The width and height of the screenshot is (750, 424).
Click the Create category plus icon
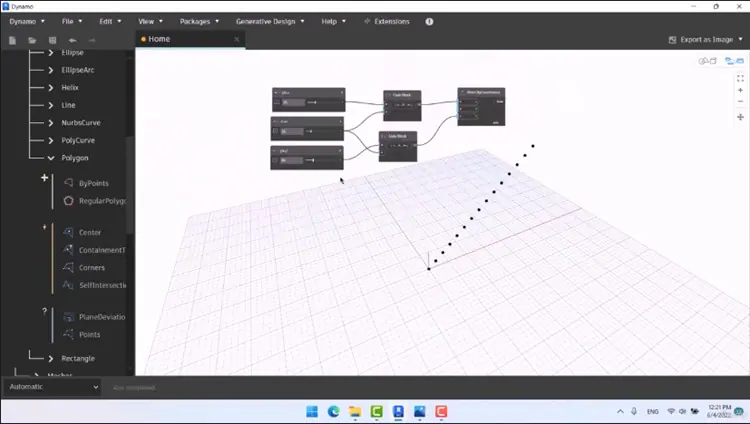tap(44, 178)
